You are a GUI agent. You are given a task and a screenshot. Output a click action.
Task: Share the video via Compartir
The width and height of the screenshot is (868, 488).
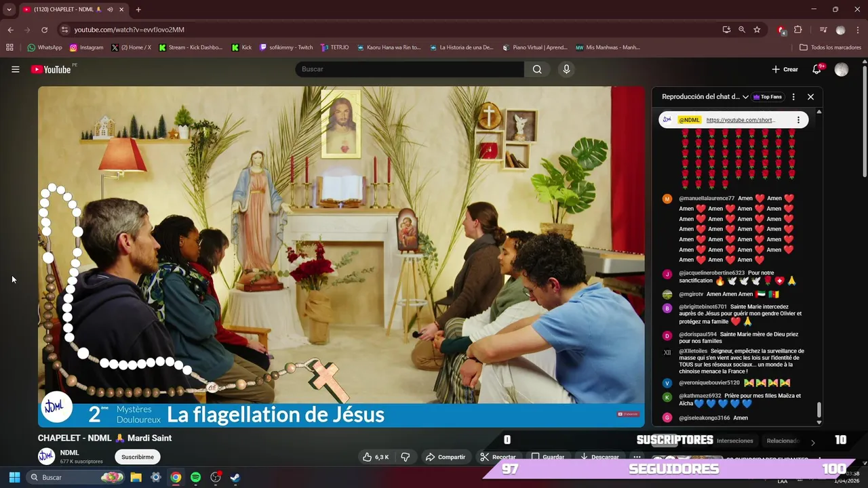(445, 457)
